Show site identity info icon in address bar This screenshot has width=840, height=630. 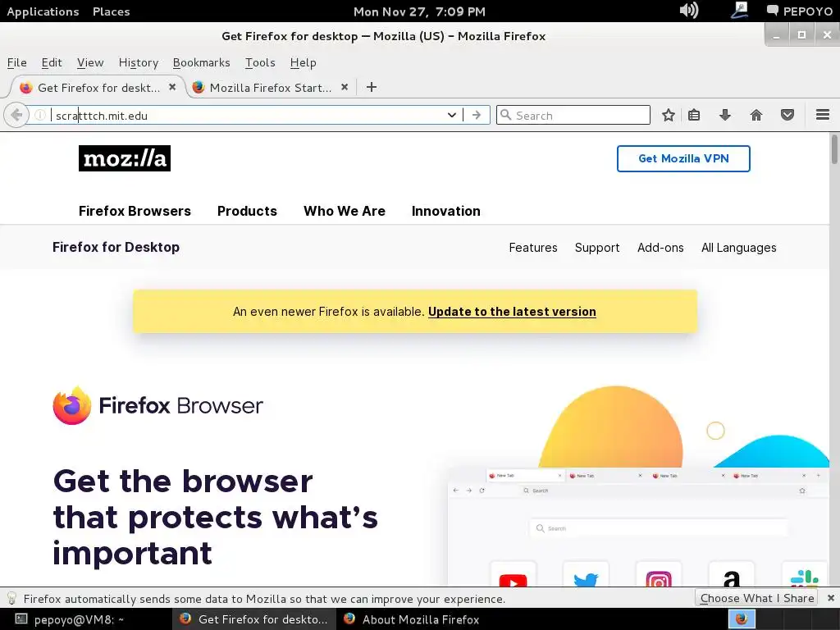click(40, 115)
